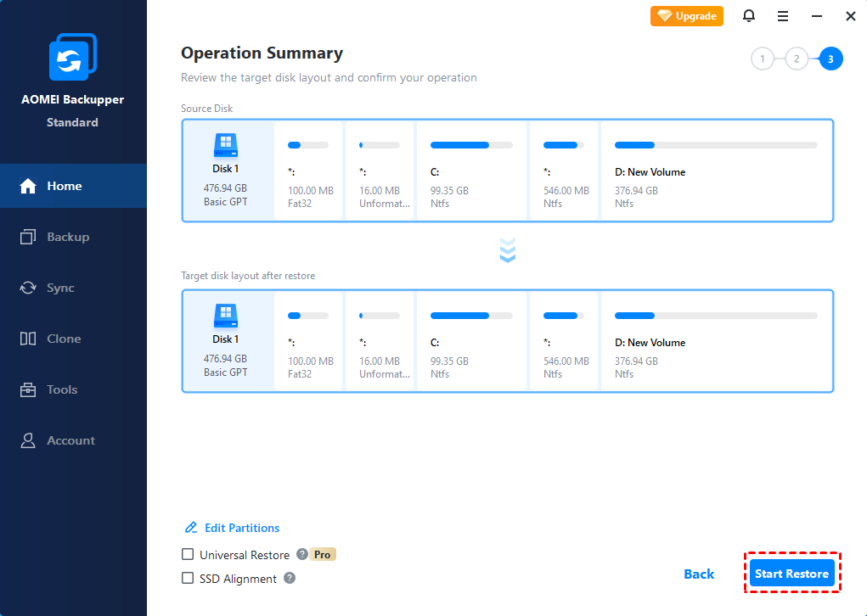This screenshot has width=867, height=616.
Task: Click the Edit Partitions pencil icon
Action: coord(191,528)
